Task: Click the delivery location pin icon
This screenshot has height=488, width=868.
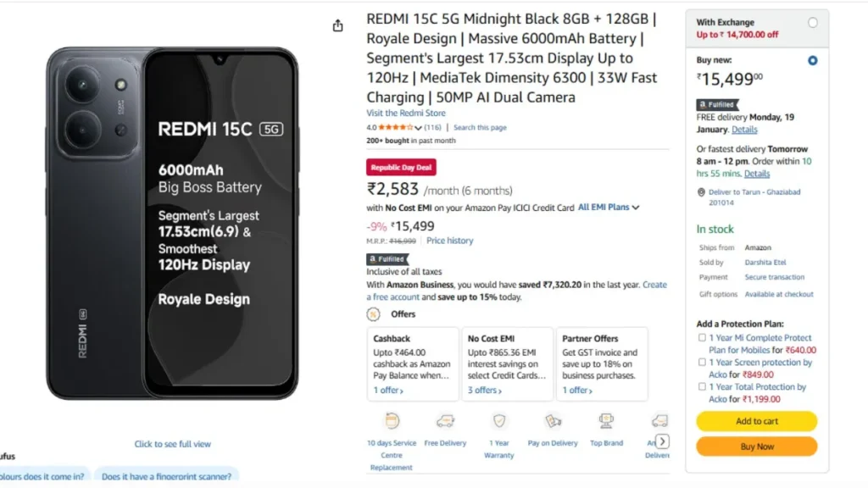Action: coord(701,192)
